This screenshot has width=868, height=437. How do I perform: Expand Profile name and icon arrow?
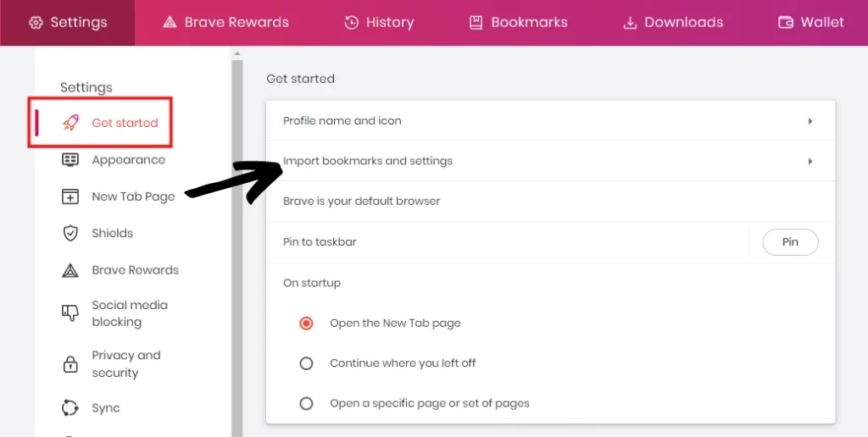click(810, 121)
